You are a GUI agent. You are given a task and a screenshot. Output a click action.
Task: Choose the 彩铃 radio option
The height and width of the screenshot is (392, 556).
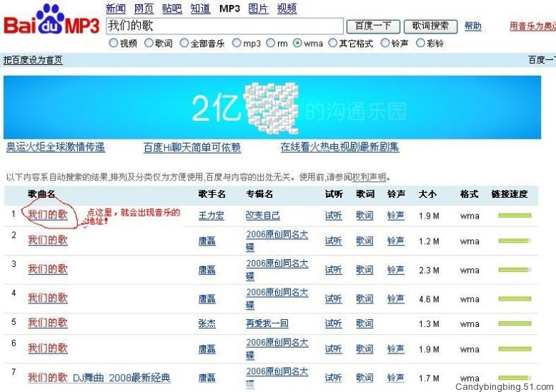click(x=420, y=43)
